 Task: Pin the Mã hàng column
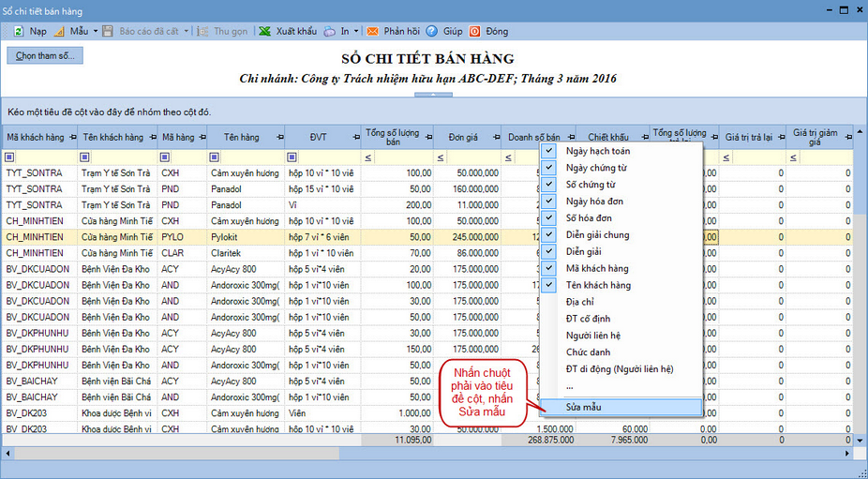(x=202, y=138)
